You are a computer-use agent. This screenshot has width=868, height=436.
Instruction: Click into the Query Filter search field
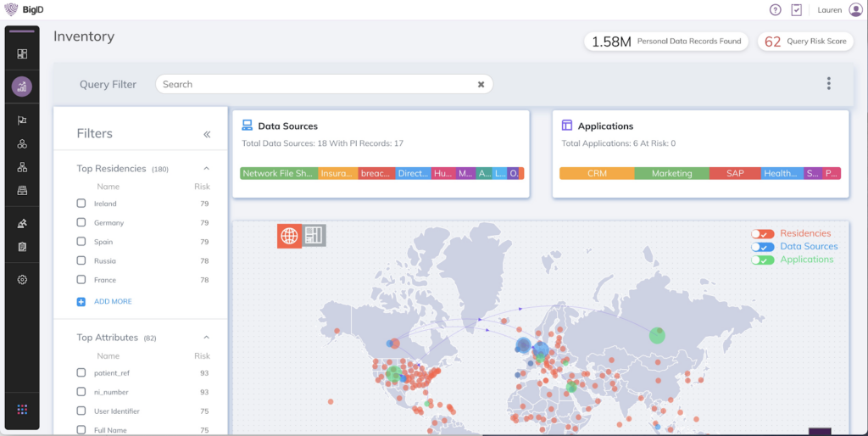pos(314,85)
